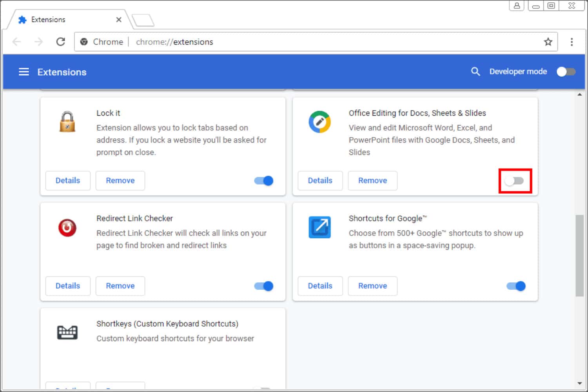Minimize the Chrome window

tap(536, 5)
